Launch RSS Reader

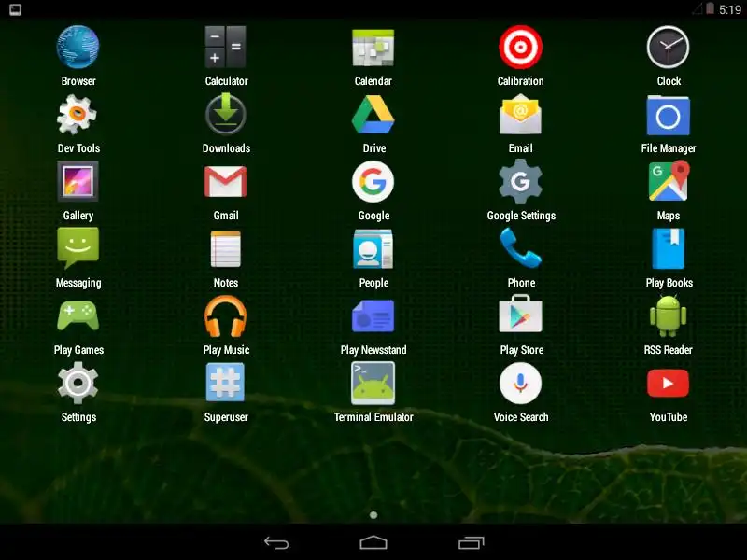click(668, 315)
